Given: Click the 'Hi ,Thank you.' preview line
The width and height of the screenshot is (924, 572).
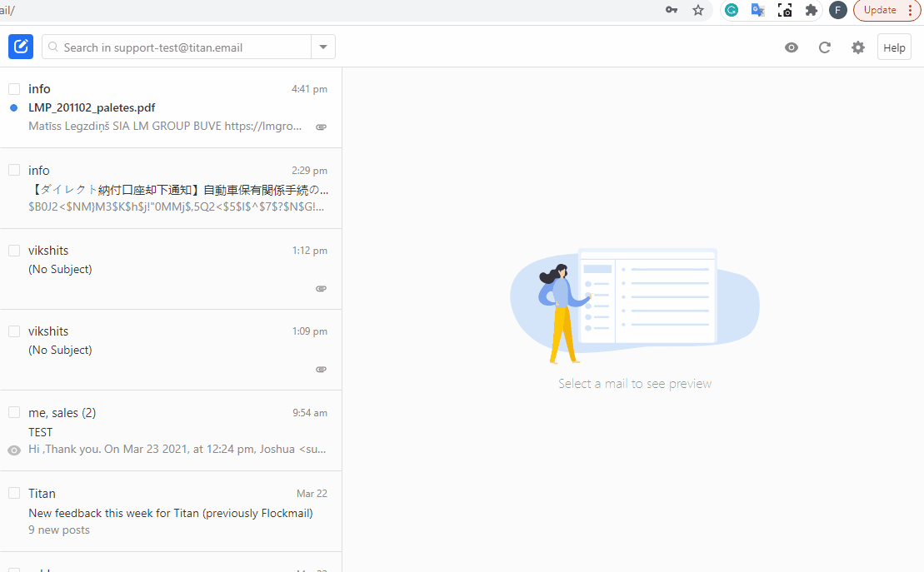Looking at the screenshot, I should click(x=177, y=449).
